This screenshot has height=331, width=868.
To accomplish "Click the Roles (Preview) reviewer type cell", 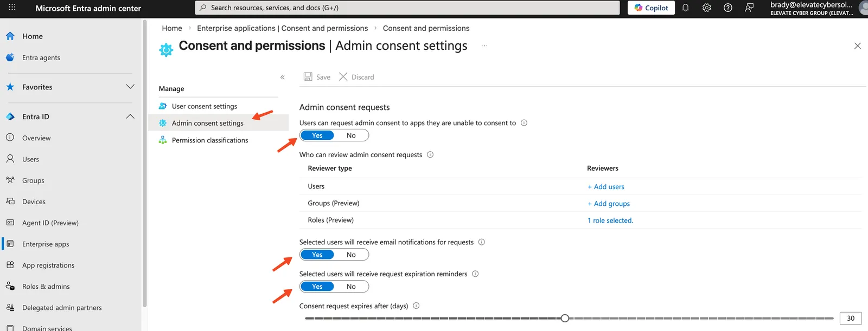I will [x=331, y=220].
